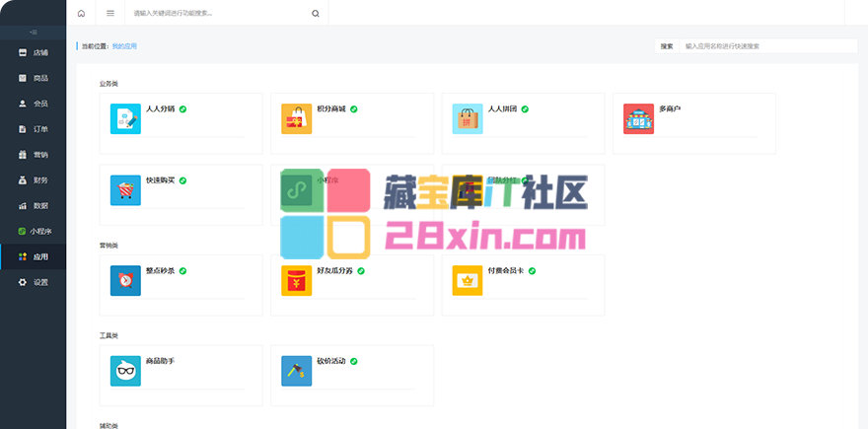Click green badge next to 人人拼团
Viewport: 868px width, 429px height.
coord(526,109)
